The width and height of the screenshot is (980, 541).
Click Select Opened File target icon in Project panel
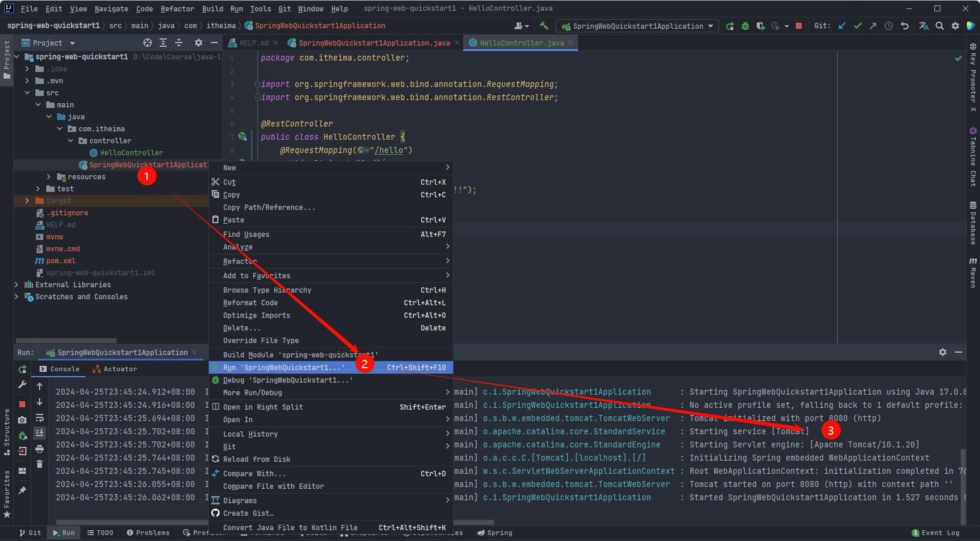(148, 43)
